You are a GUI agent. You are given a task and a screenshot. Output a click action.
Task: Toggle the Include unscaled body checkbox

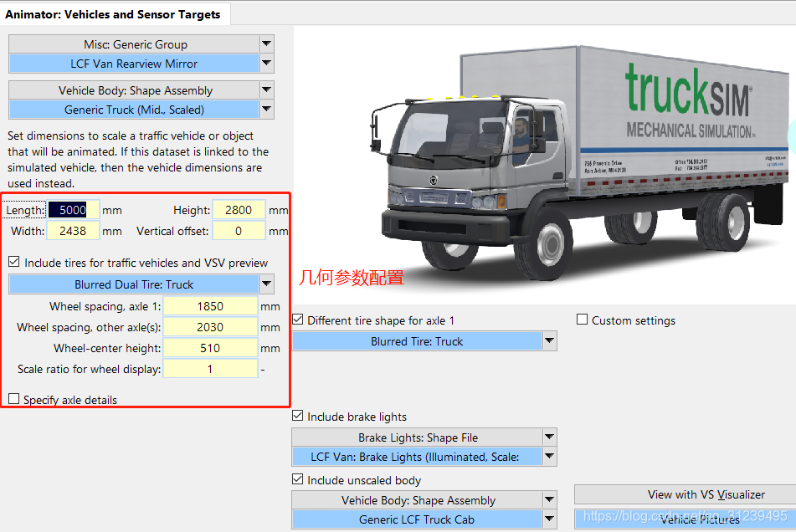click(x=298, y=480)
